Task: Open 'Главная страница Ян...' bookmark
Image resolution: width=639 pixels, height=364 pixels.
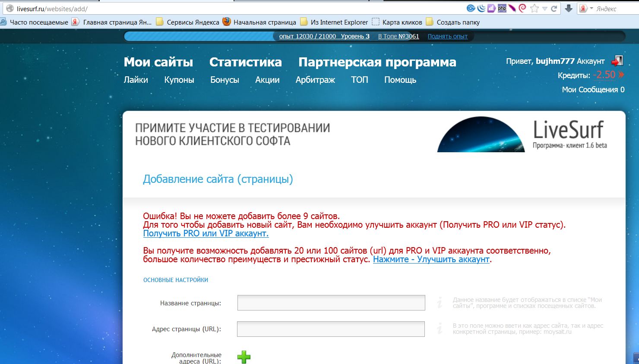Action: (x=111, y=22)
